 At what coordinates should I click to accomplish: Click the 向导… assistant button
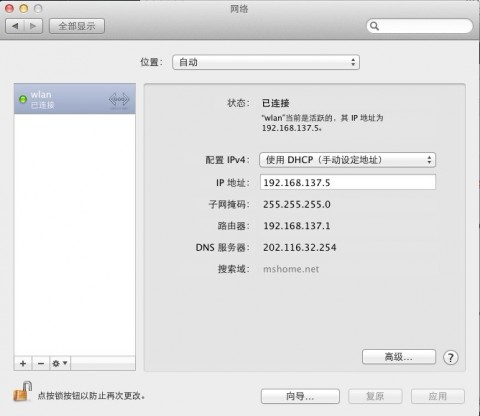point(300,396)
